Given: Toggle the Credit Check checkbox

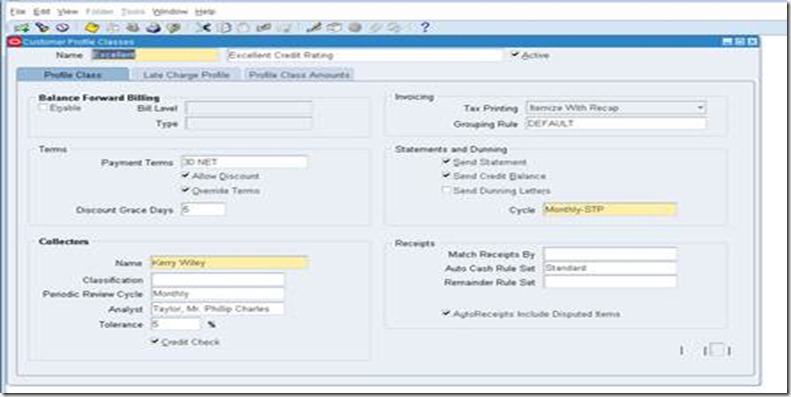Looking at the screenshot, I should 155,342.
